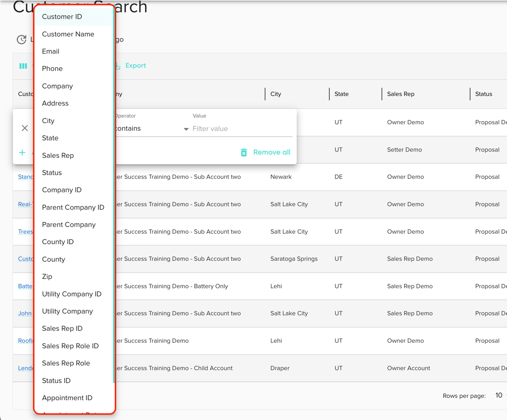Open the Operator 'contains' dropdown

(x=152, y=128)
